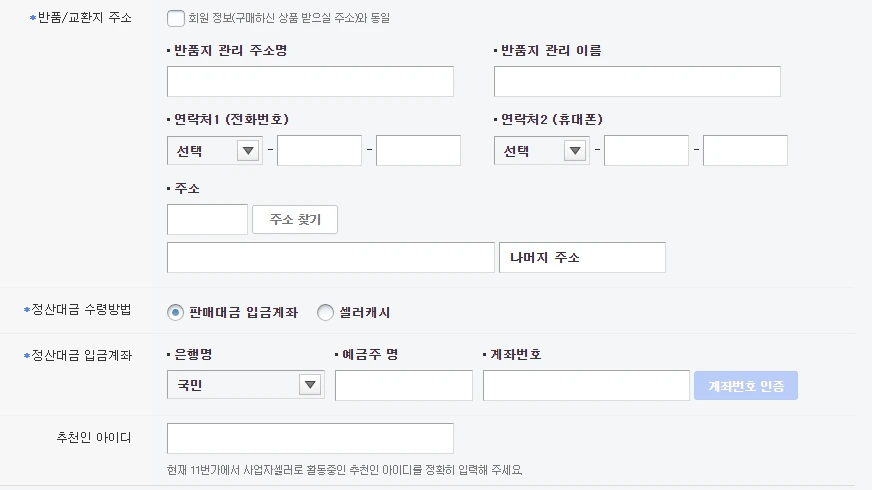Click 연락처2 middle number field
This screenshot has height=490, width=872.
[646, 151]
